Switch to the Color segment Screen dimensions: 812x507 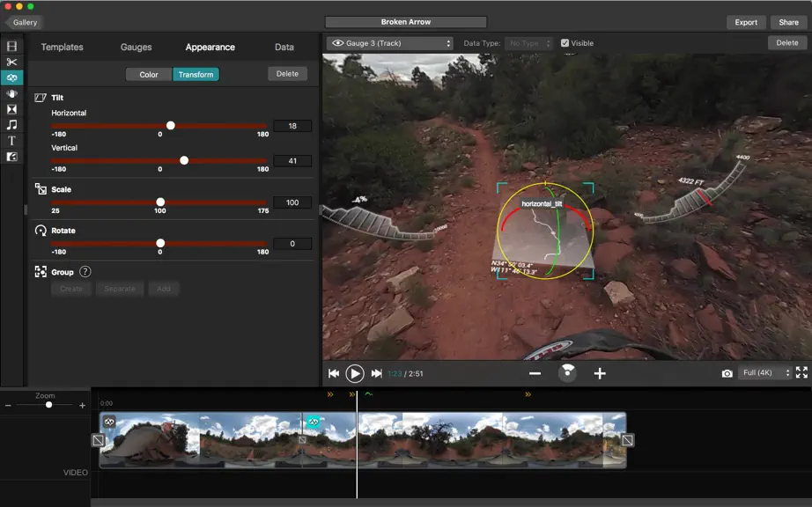[x=149, y=75]
